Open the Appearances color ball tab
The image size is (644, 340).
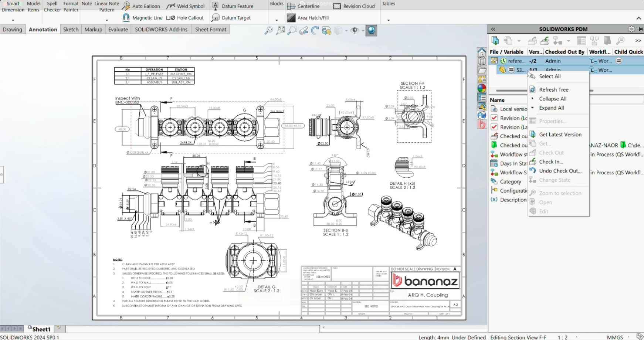click(482, 88)
